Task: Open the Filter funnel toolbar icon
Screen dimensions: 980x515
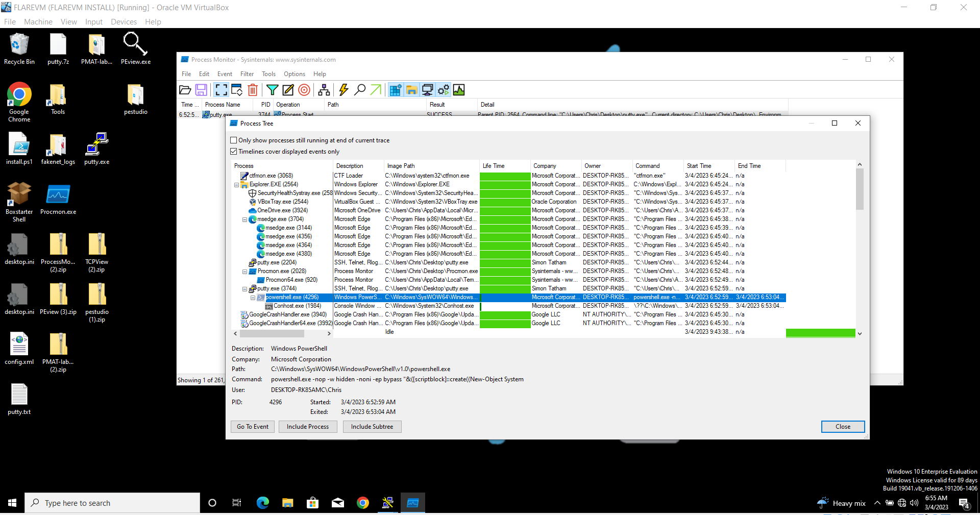Action: (273, 90)
